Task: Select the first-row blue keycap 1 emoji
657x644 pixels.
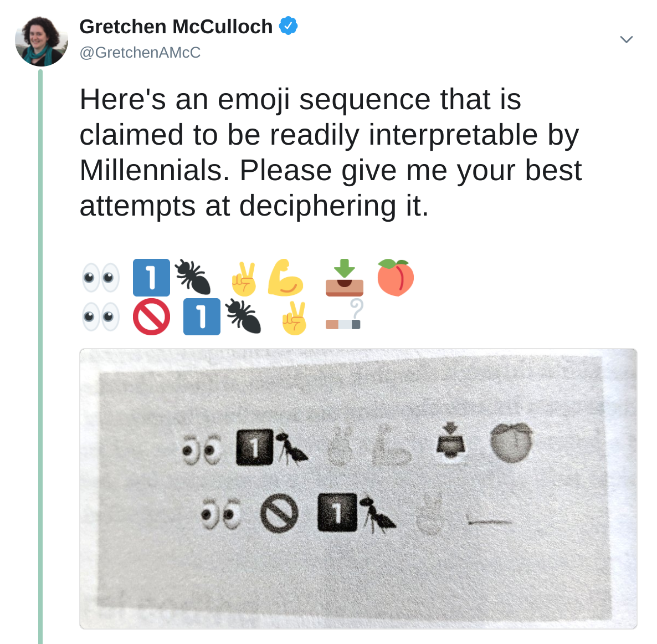Action: click(x=151, y=278)
